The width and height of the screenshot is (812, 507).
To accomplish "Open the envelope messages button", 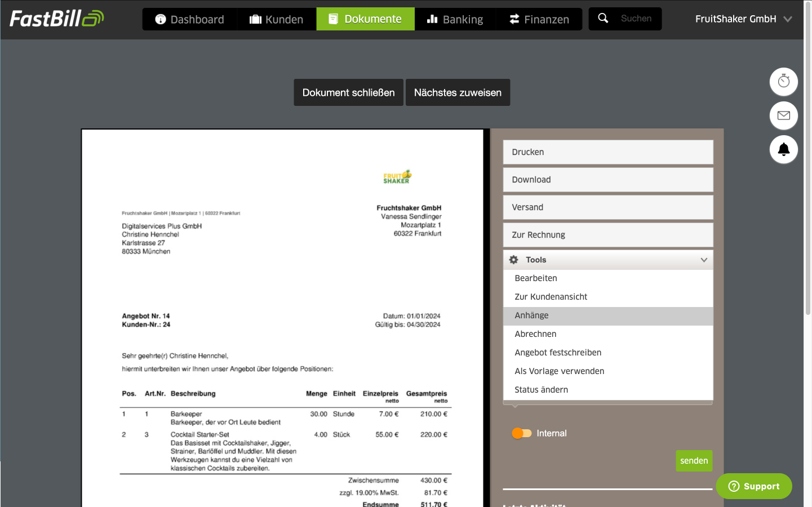I will click(784, 115).
